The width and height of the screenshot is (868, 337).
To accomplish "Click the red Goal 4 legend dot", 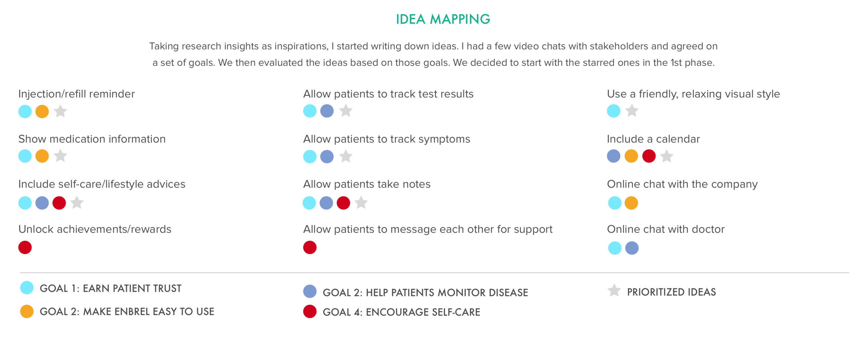I will click(x=310, y=311).
